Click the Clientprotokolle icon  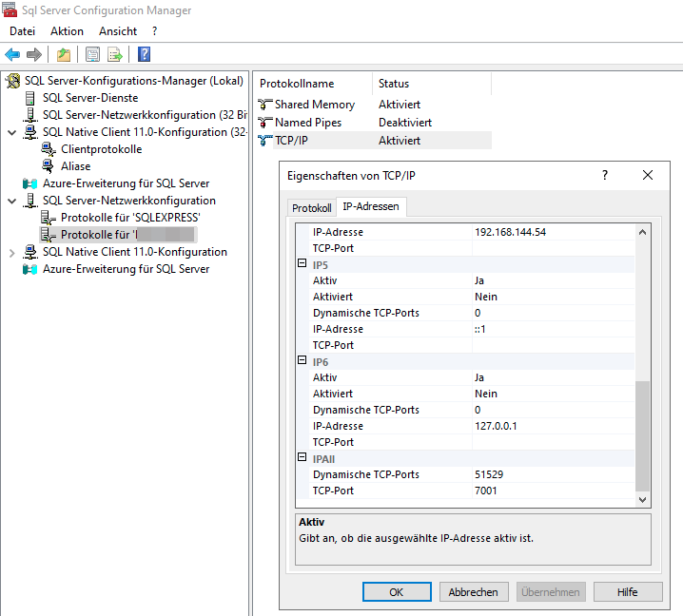(x=49, y=149)
